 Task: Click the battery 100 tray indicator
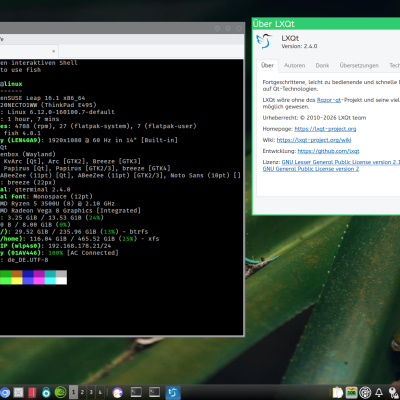point(351,393)
